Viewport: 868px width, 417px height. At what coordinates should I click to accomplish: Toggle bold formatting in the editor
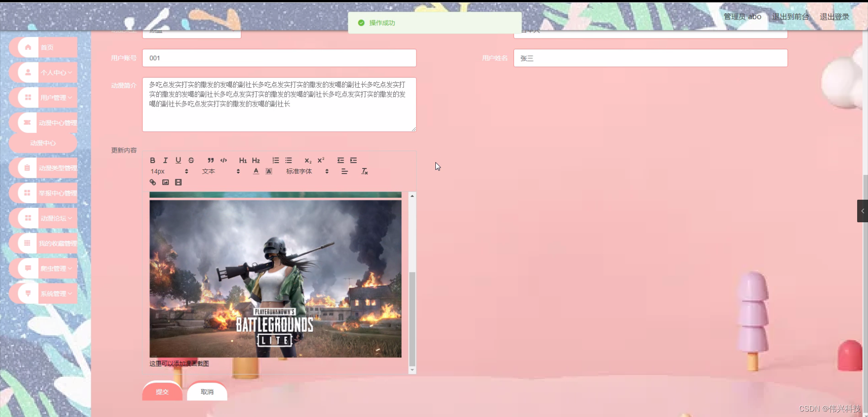point(152,160)
